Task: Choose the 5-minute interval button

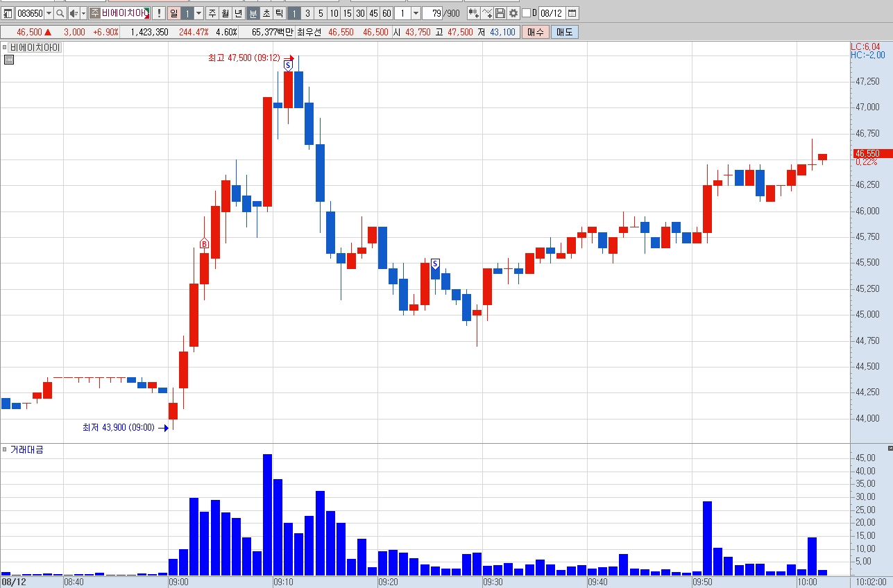Action: (x=321, y=13)
